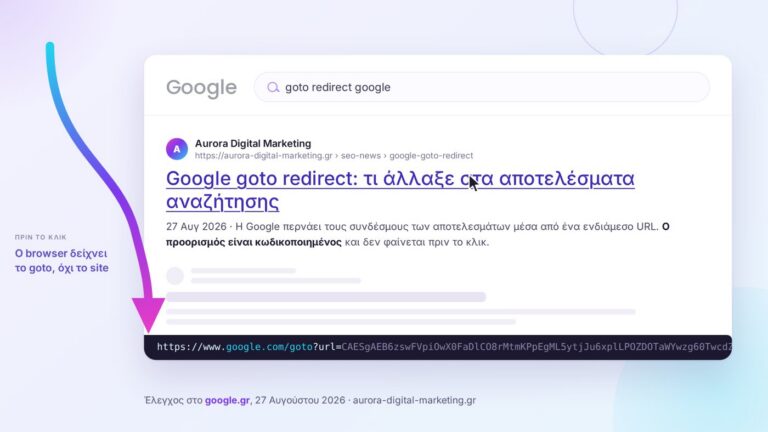
Task: Select the result snippet dated 27 Αυγ 2026
Action: 418,234
